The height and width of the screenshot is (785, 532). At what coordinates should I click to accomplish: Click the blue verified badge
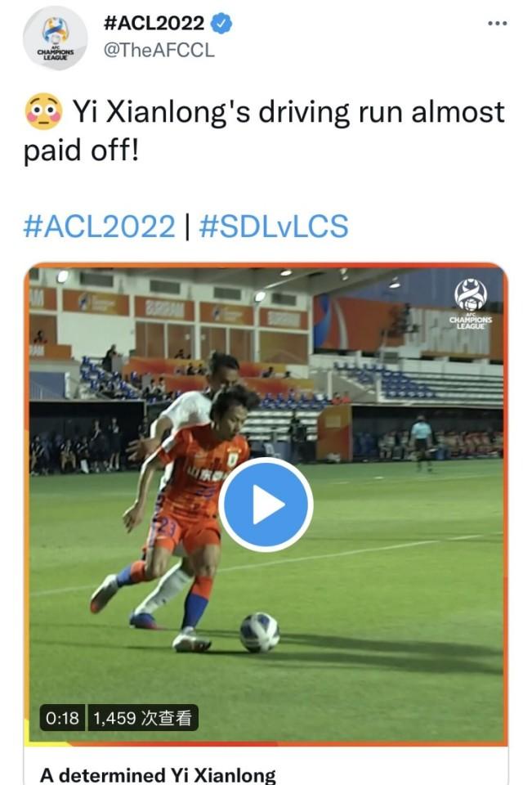point(221,24)
